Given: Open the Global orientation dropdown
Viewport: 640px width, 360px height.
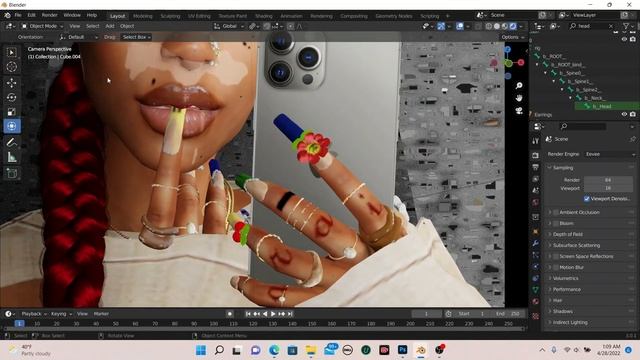Looking at the screenshot, I should [x=229, y=26].
